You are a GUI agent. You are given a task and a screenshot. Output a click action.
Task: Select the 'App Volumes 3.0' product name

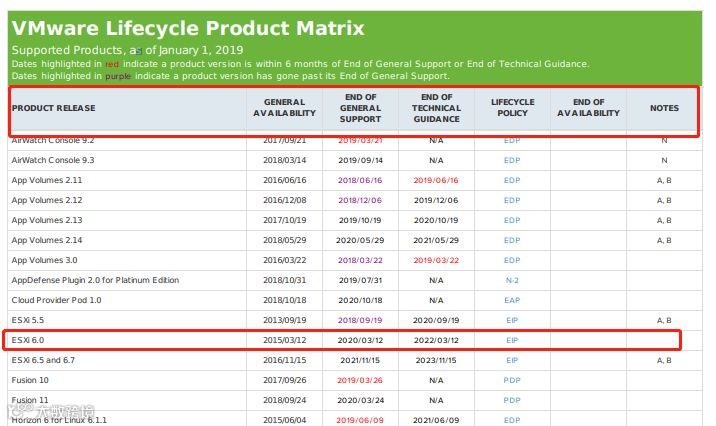click(44, 260)
